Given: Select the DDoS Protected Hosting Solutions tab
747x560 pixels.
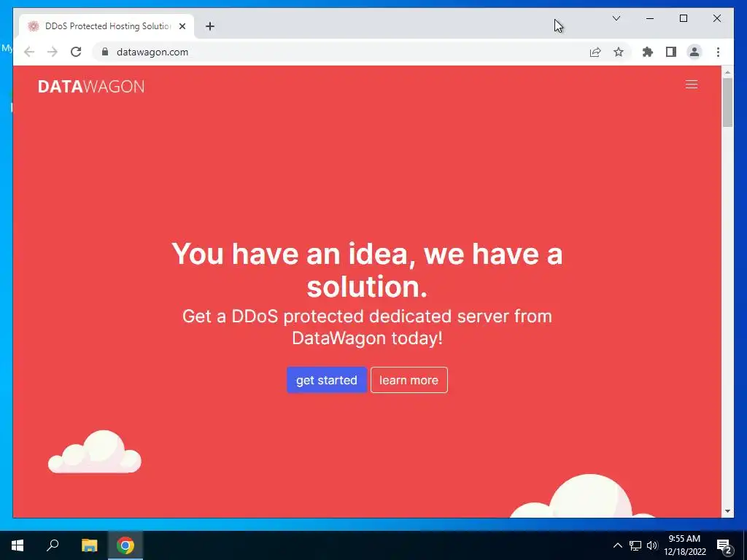Looking at the screenshot, I should click(107, 26).
